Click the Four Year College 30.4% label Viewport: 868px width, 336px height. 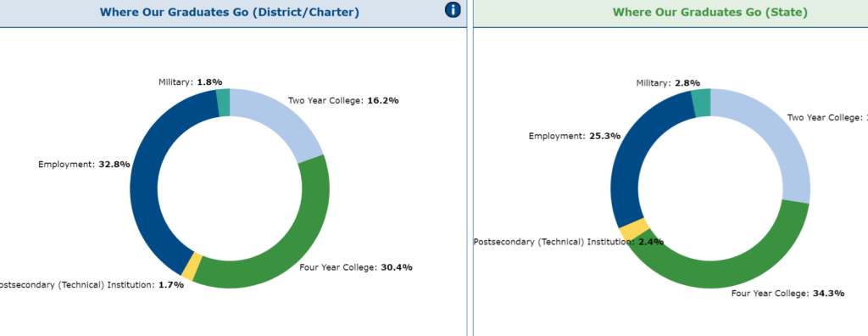pyautogui.click(x=356, y=267)
